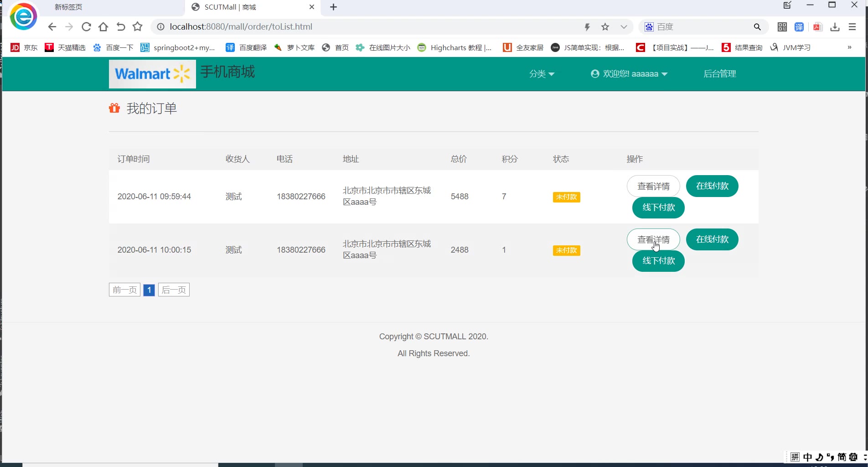The height and width of the screenshot is (467, 868).
Task: Open the extensions grid icon
Action: (x=782, y=27)
